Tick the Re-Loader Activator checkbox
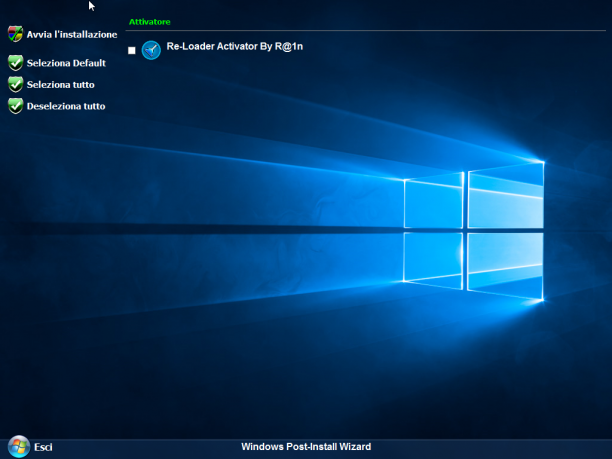Image resolution: width=612 pixels, height=459 pixels. pyautogui.click(x=132, y=50)
